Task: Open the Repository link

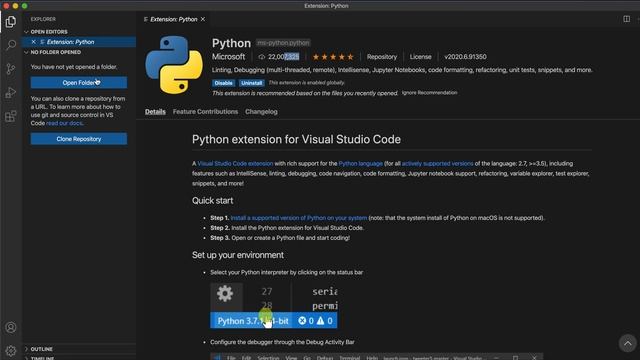Action: point(382,57)
